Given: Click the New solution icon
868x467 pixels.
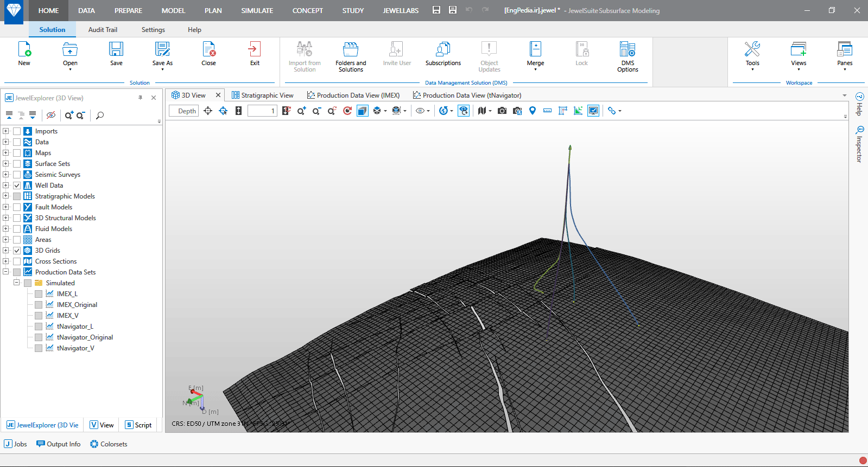Looking at the screenshot, I should 24,49.
